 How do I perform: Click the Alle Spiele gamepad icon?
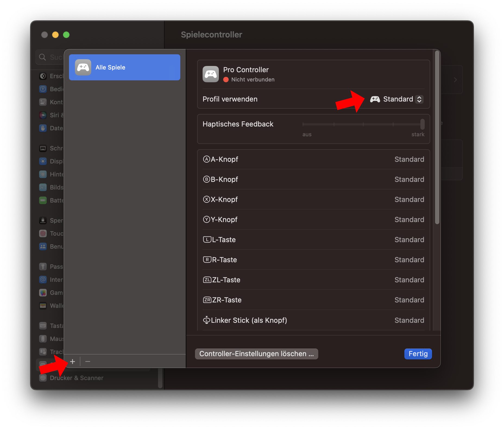83,67
